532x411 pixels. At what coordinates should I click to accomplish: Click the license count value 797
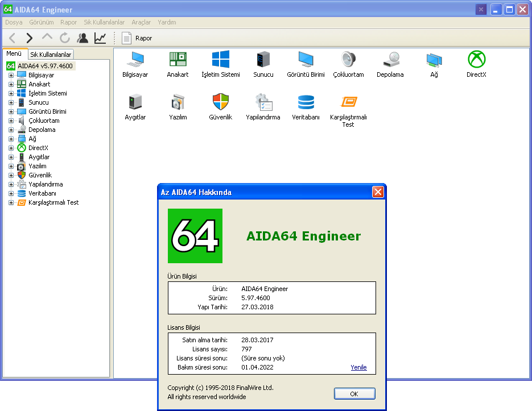[x=247, y=349]
